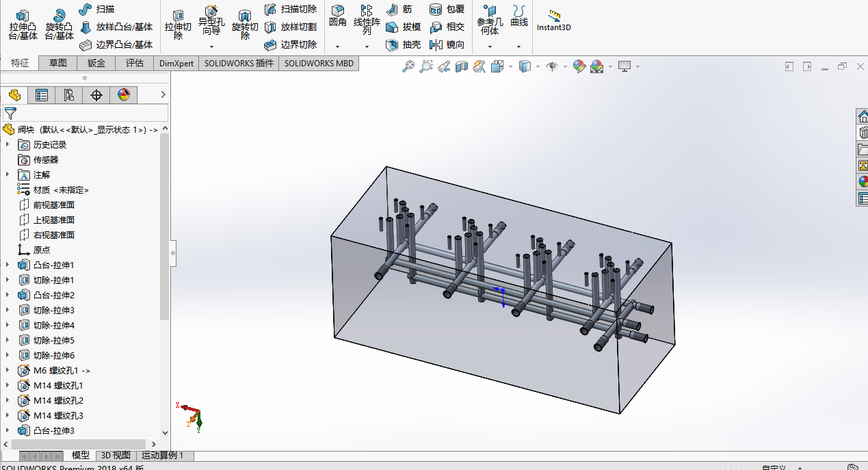The height and width of the screenshot is (470, 868).
Task: Open the 异型孔向导 dropdown arrow
Action: point(211,47)
